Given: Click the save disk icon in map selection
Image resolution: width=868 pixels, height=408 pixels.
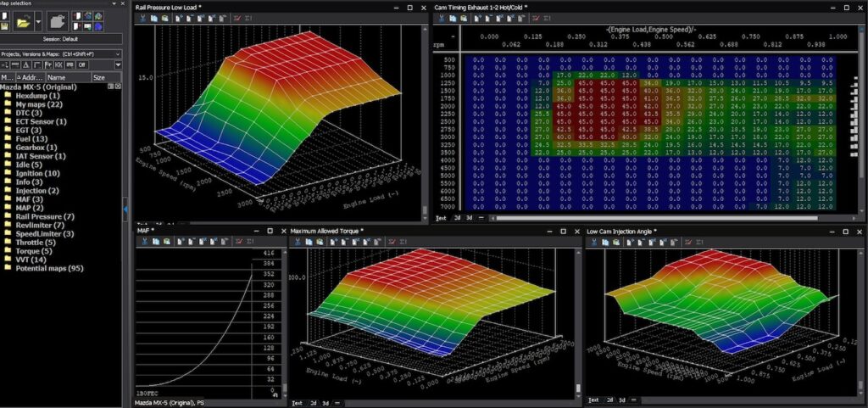Looking at the screenshot, I should (x=4, y=26).
